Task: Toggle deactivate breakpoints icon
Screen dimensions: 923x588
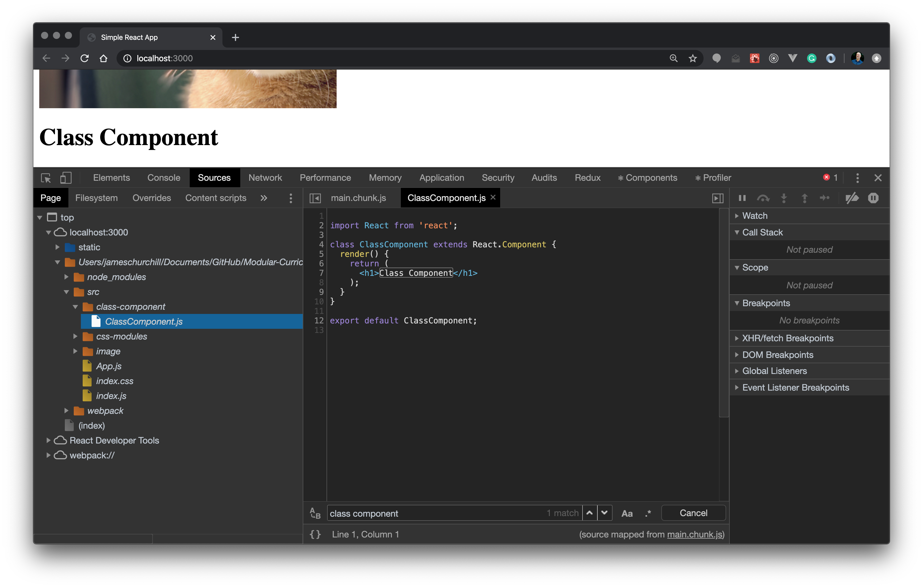Action: tap(852, 198)
